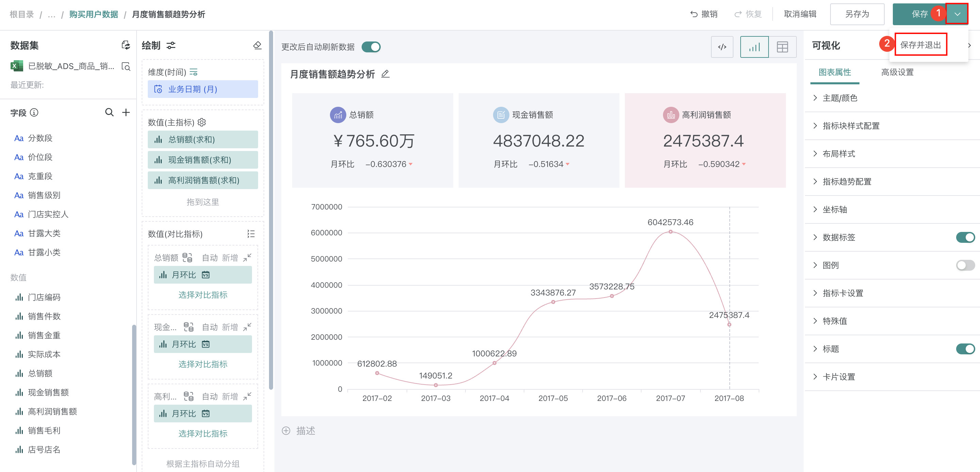The image size is (980, 472).
Task: Click 选择对比指标 link under 总销额
Action: point(203,295)
